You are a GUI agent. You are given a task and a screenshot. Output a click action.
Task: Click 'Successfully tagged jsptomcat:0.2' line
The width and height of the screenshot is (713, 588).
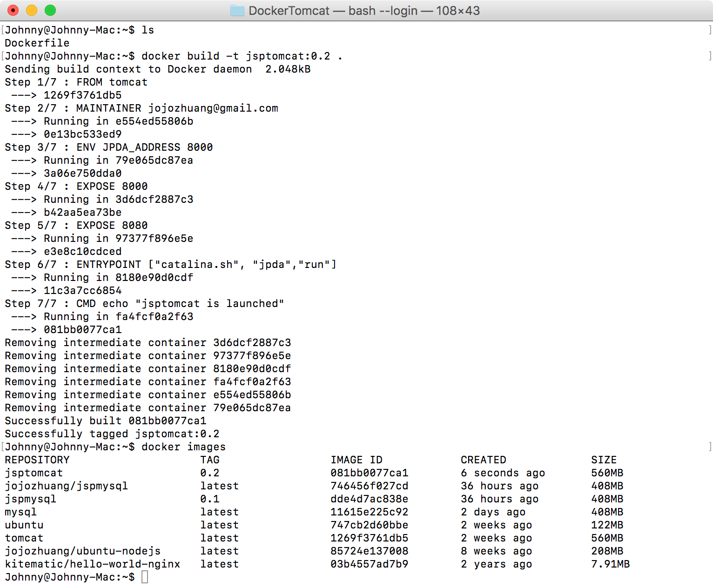tap(112, 434)
